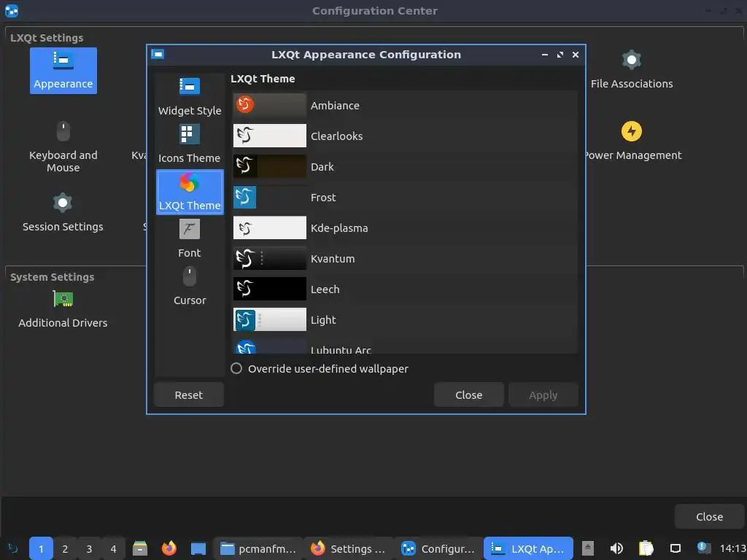Enable Override user-defined wallpaper option
Screen dimensions: 747x560
[x=236, y=368]
